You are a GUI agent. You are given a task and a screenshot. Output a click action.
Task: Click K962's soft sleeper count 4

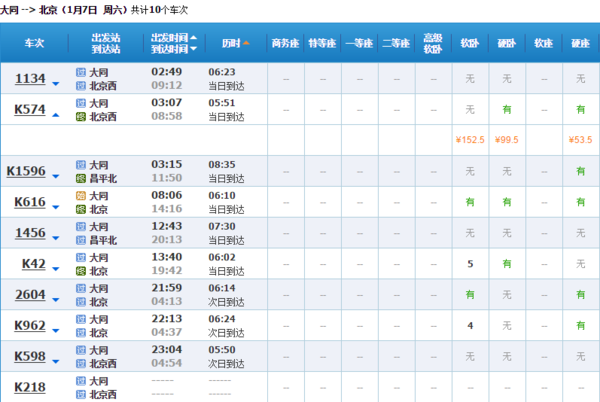coord(469,326)
